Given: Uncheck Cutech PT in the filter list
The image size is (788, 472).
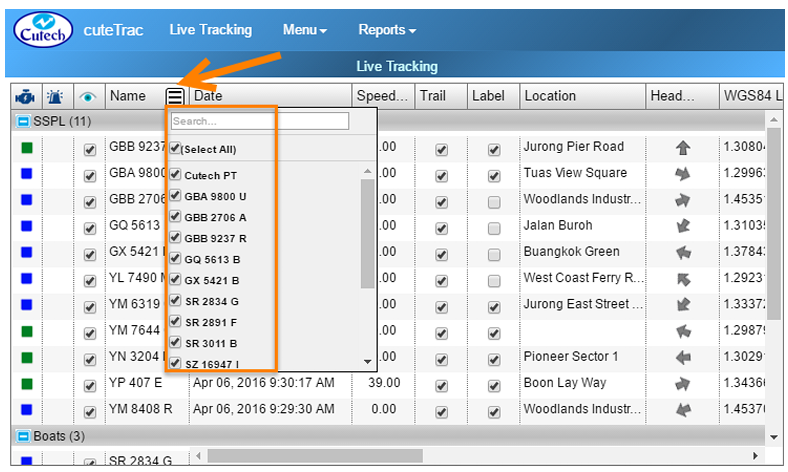Looking at the screenshot, I should pos(176,175).
